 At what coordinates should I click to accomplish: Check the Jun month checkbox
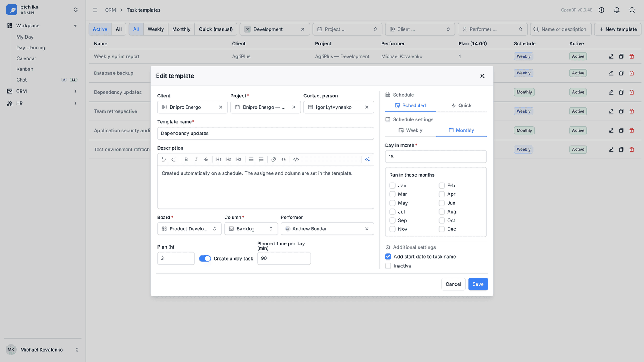(x=442, y=203)
